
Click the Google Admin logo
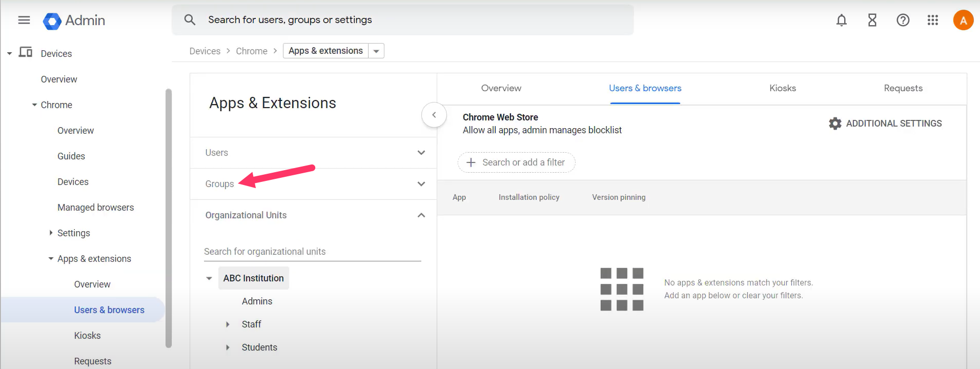click(74, 20)
